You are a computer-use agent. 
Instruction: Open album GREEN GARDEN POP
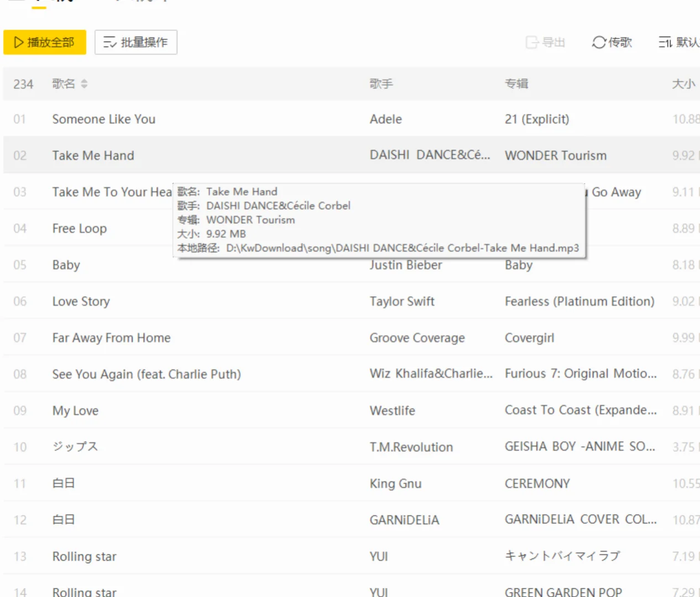(x=563, y=592)
